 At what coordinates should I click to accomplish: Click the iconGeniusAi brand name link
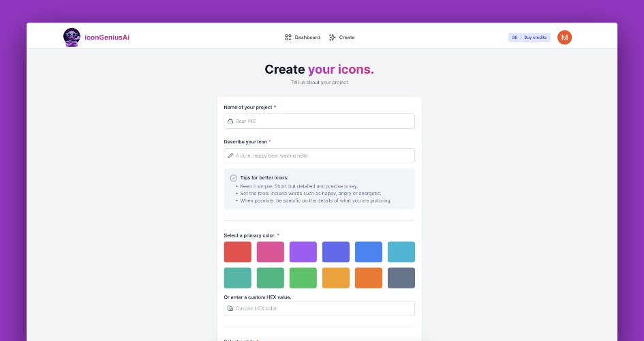click(x=107, y=38)
